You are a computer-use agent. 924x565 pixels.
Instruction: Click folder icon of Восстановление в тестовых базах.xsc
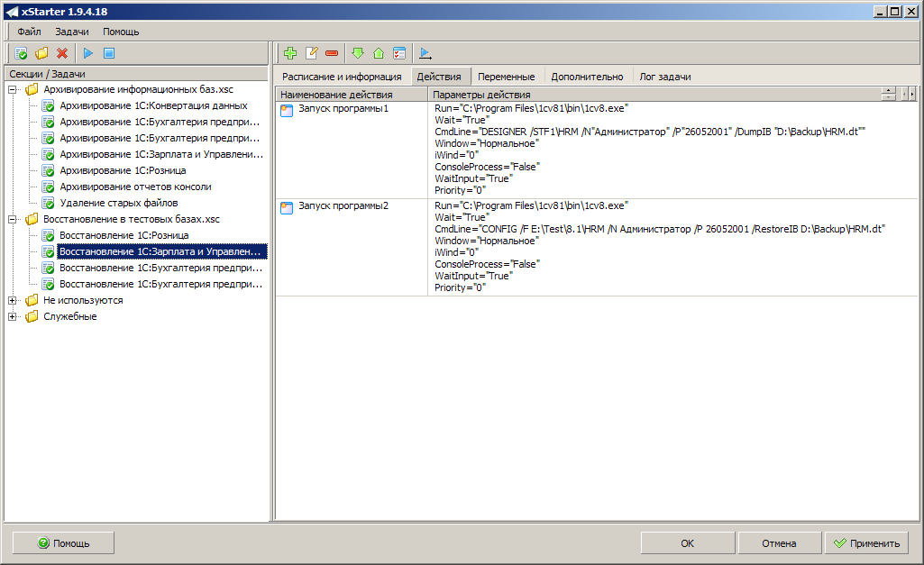coord(32,219)
